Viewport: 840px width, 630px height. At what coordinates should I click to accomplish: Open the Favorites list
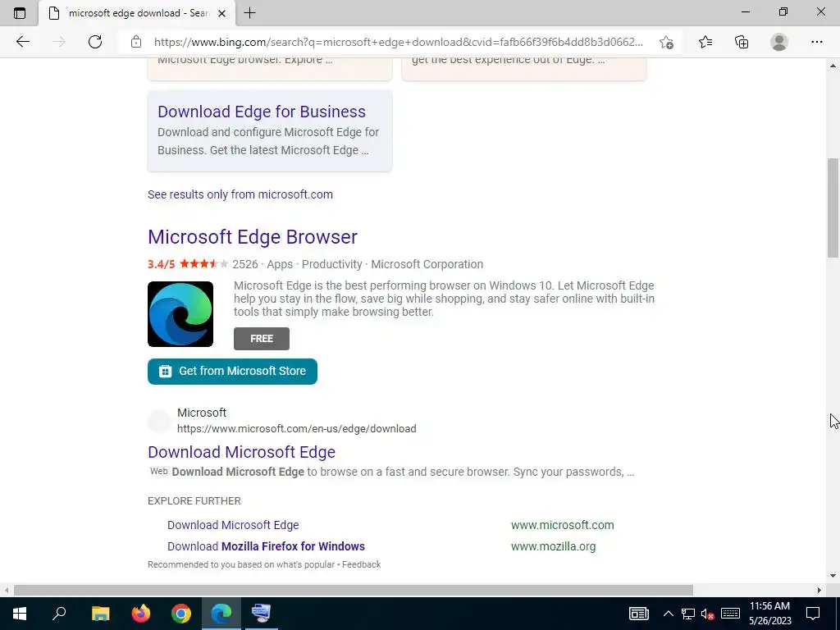pyautogui.click(x=705, y=42)
